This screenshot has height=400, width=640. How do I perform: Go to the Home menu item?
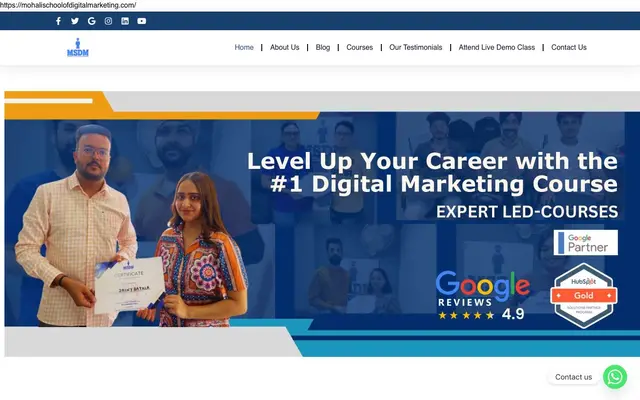[x=244, y=47]
